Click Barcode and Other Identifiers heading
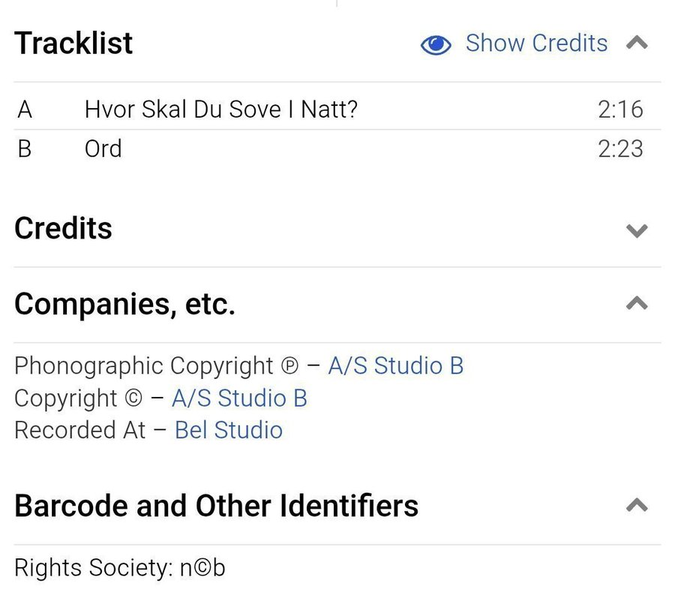 coord(216,506)
